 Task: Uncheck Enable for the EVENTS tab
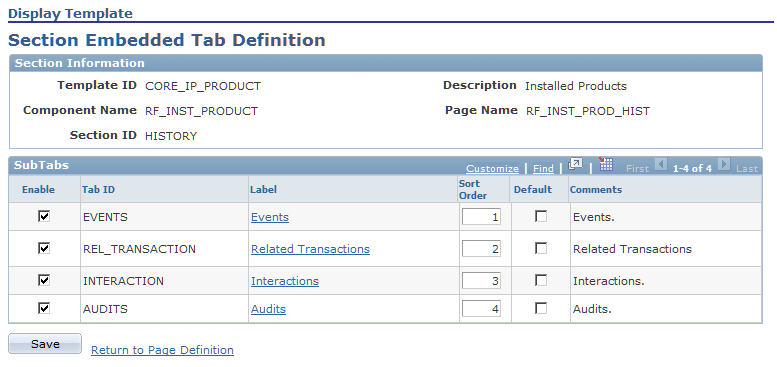point(44,216)
